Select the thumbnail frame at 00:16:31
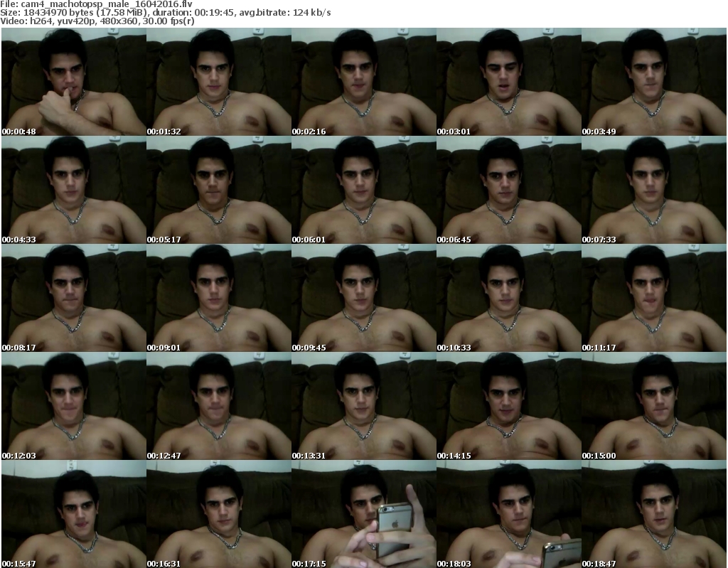The width and height of the screenshot is (728, 568). tap(219, 514)
